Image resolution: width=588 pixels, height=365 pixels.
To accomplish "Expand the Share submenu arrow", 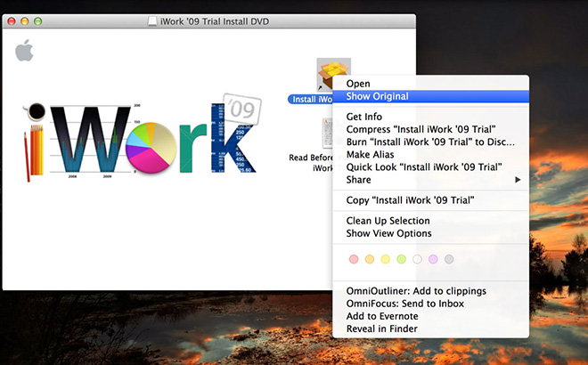I will [518, 180].
